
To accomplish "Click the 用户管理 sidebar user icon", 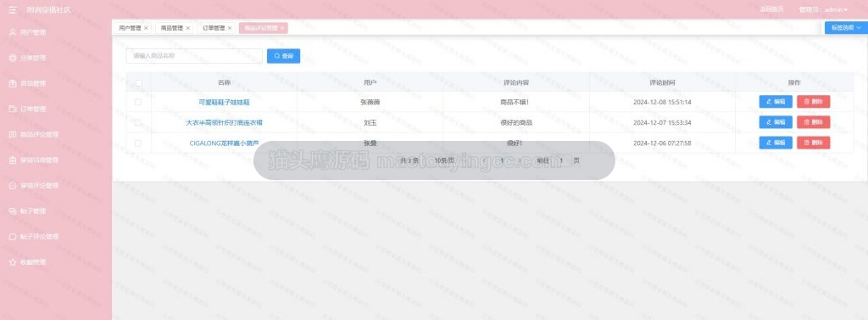I will (x=13, y=32).
